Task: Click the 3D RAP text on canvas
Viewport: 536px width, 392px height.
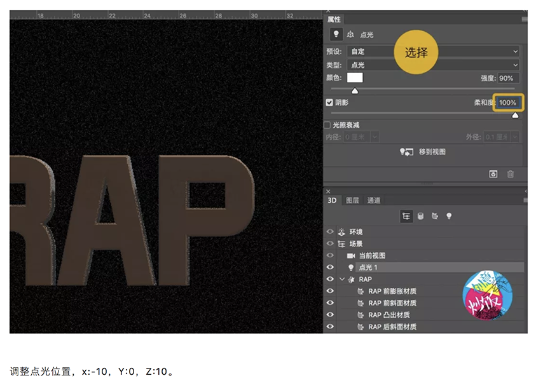Action: [x=132, y=220]
